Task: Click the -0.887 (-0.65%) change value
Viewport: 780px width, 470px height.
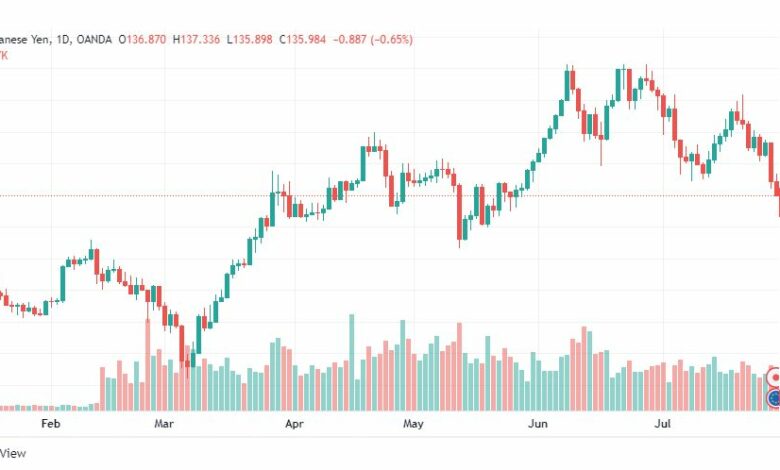Action: pos(373,39)
